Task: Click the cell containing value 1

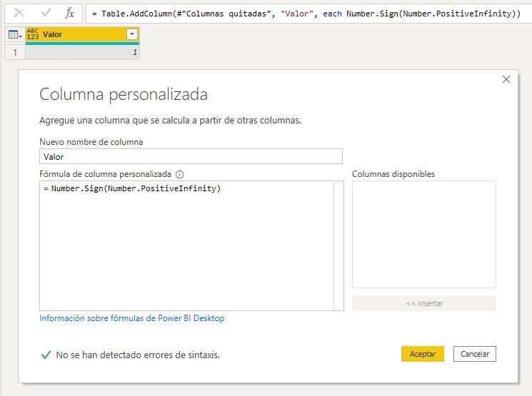Action: tap(82, 52)
